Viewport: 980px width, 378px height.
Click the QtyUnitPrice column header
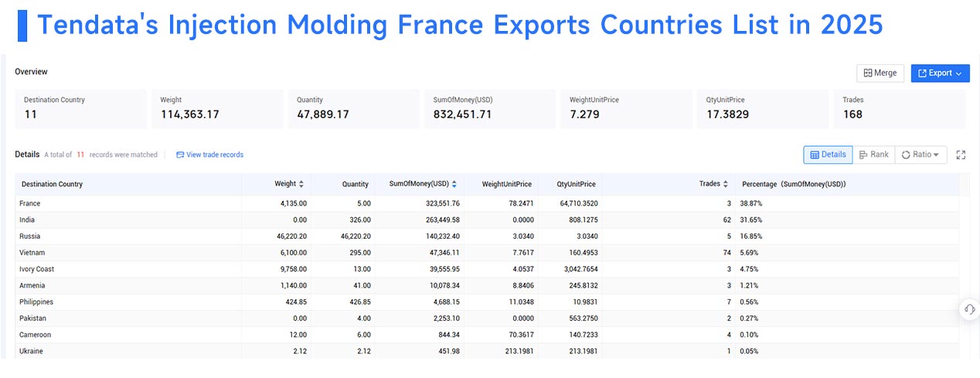[x=577, y=184]
